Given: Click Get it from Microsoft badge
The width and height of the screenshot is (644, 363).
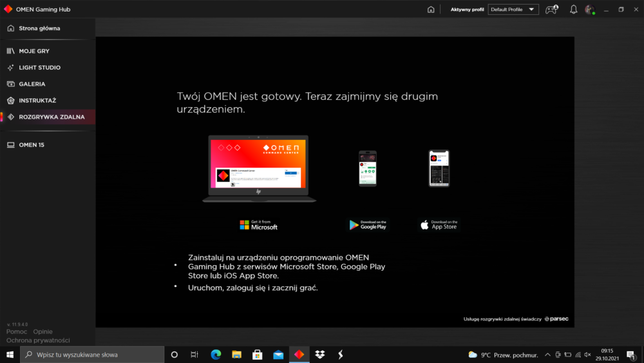Looking at the screenshot, I should (x=258, y=225).
